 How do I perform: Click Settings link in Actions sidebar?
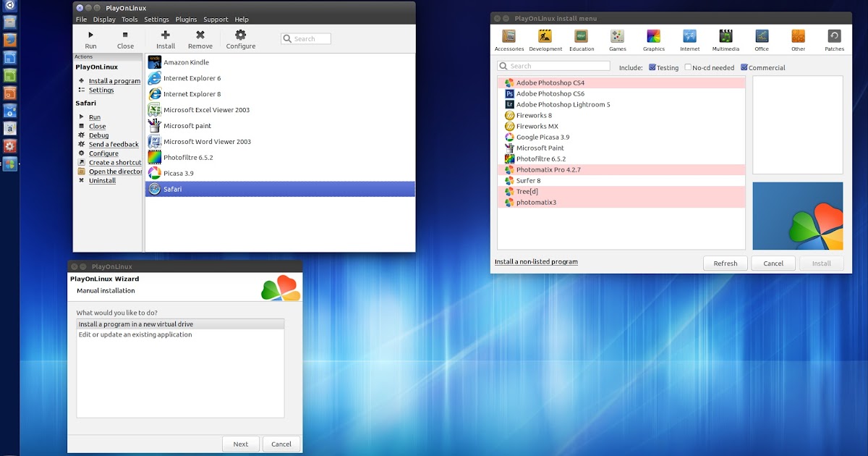101,90
